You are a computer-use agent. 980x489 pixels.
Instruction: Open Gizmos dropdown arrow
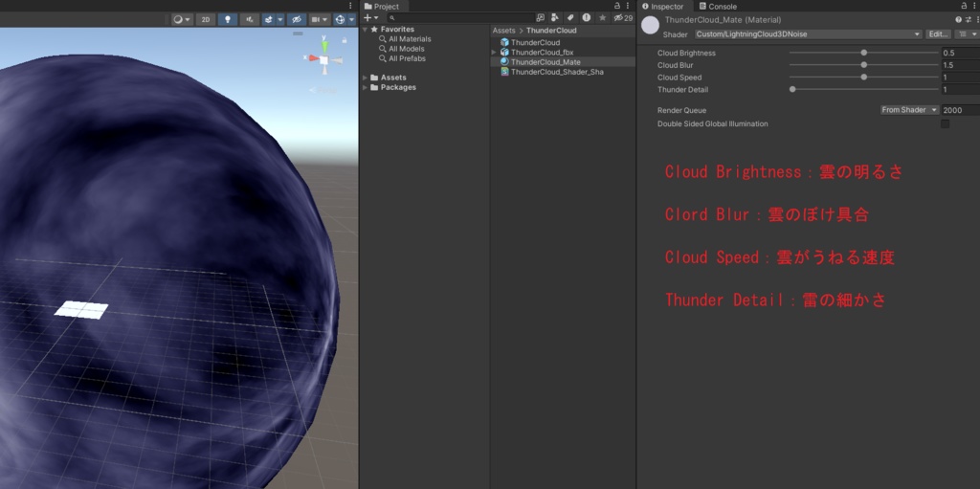[350, 19]
